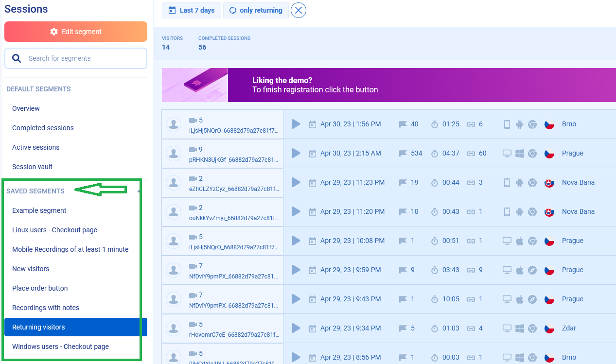Open visitor ID lLjsHj5NQrO in 1:56 PM row
Image resolution: width=616 pixels, height=364 pixels.
234,131
